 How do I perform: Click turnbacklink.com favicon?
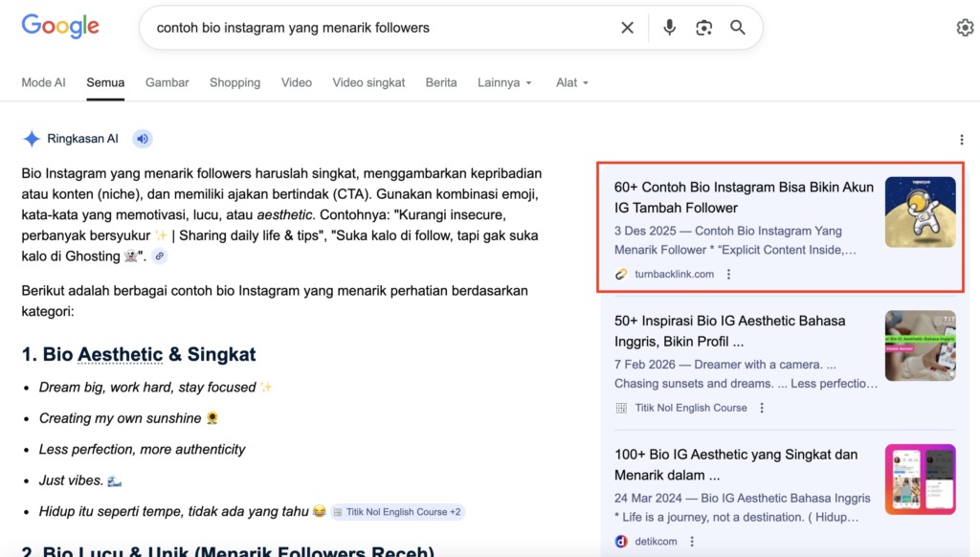620,274
